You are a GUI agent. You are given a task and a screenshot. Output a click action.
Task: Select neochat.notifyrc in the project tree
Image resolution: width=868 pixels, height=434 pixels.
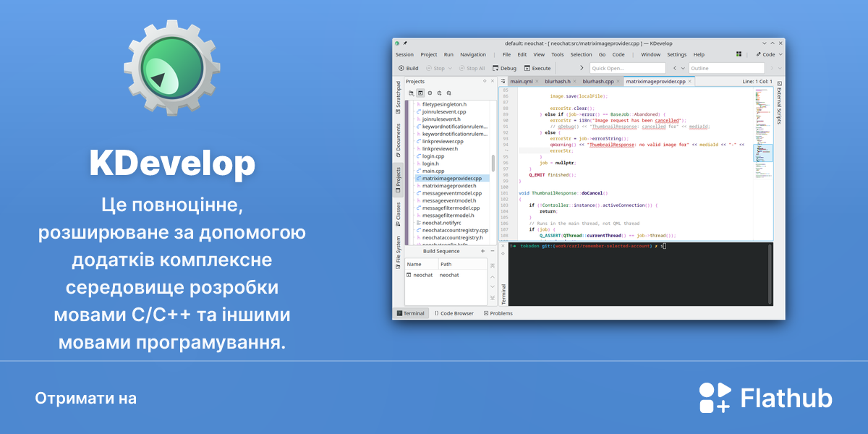coord(441,223)
